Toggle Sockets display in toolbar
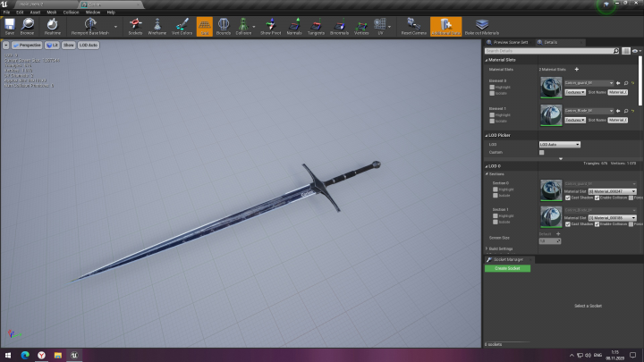The width and height of the screenshot is (644, 362). (x=135, y=27)
